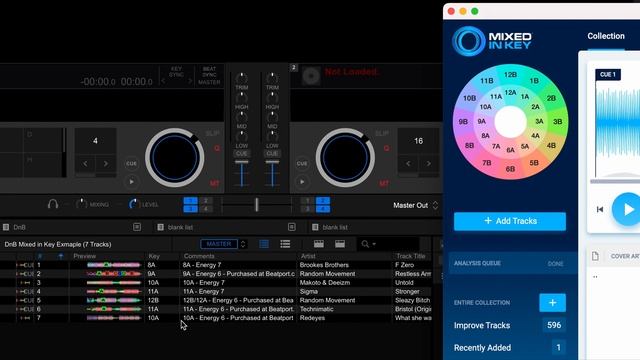The image size is (640, 360).
Task: Adjust the headphone MIXING knob
Action: pos(81,204)
